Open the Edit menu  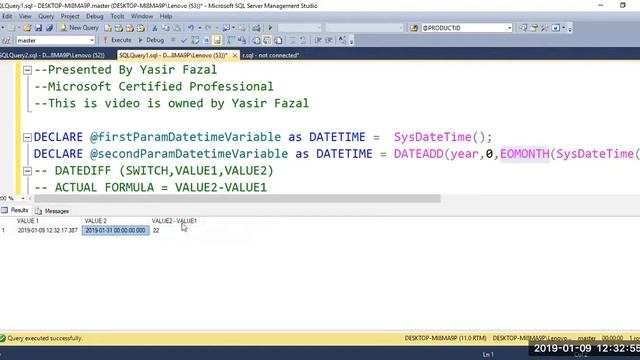(7, 16)
